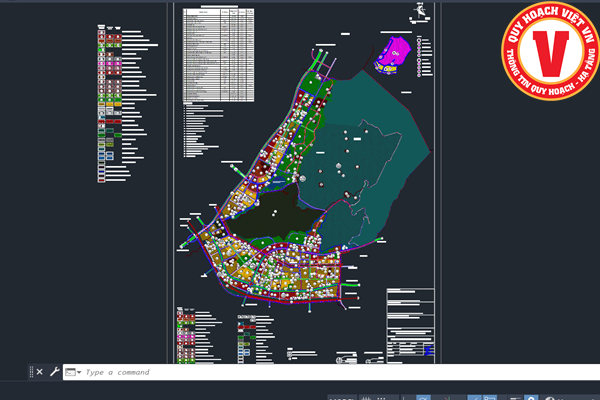
Task: Switch to MODEL space in status bar
Action: point(342,397)
